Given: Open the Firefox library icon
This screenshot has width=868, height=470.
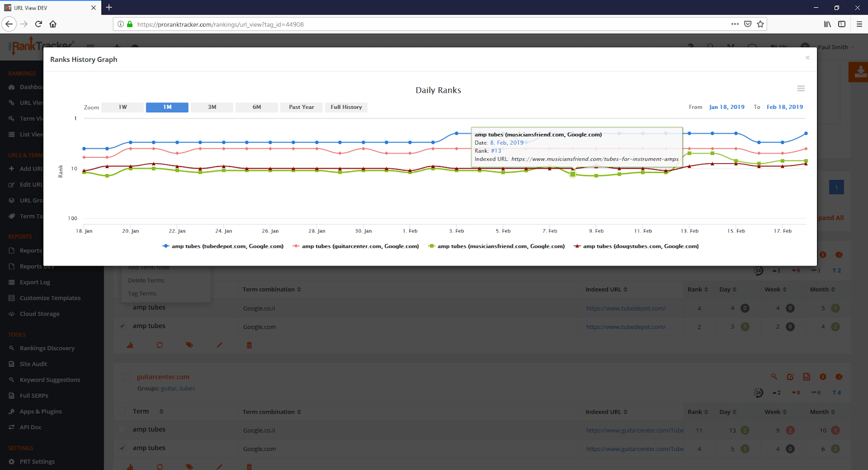Looking at the screenshot, I should tap(827, 24).
